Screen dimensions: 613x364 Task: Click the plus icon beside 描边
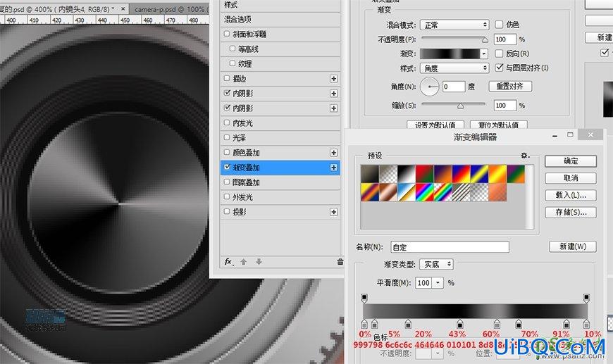[333, 78]
